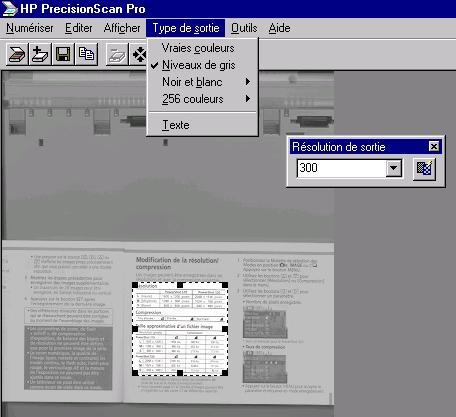Click the resolution settings icon button

424,169
